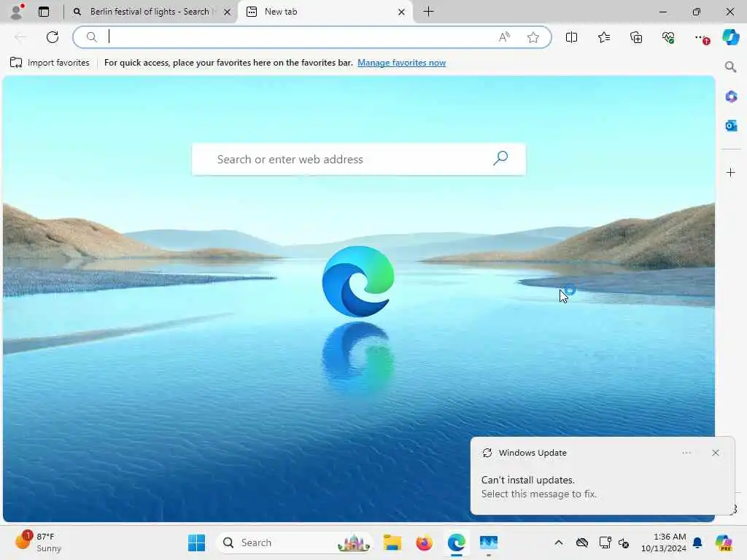Viewport: 747px width, 560px height.
Task: Toggle split screen view
Action: tap(571, 37)
